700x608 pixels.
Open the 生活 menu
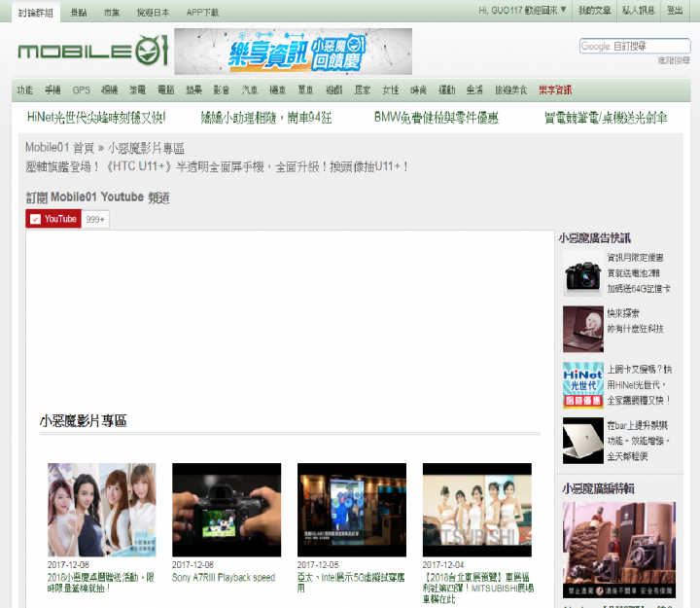(474, 90)
